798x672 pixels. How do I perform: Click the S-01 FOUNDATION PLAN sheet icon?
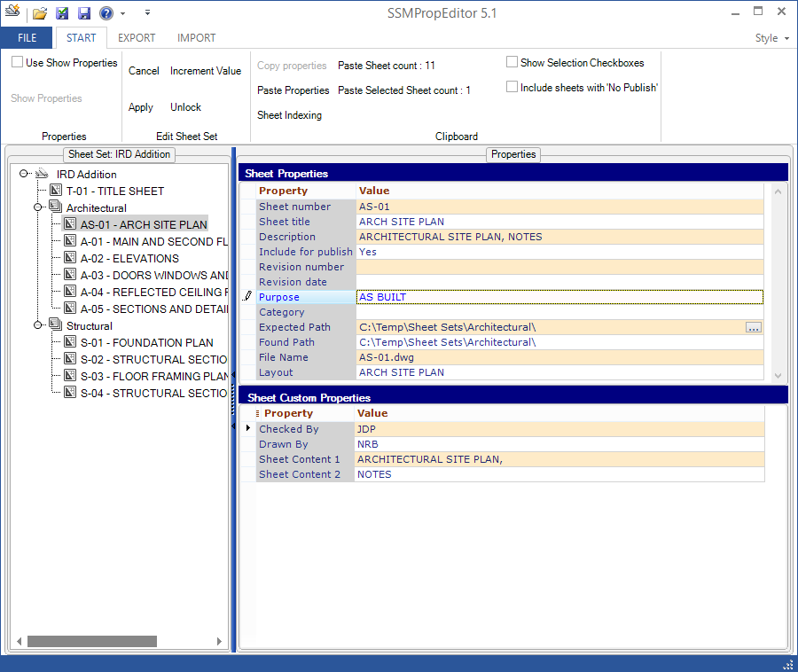70,342
